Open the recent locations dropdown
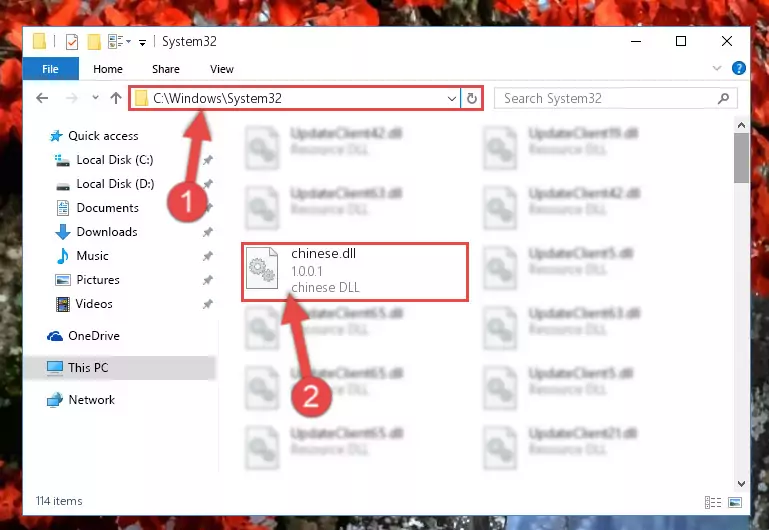The height and width of the screenshot is (530, 769). [95, 98]
